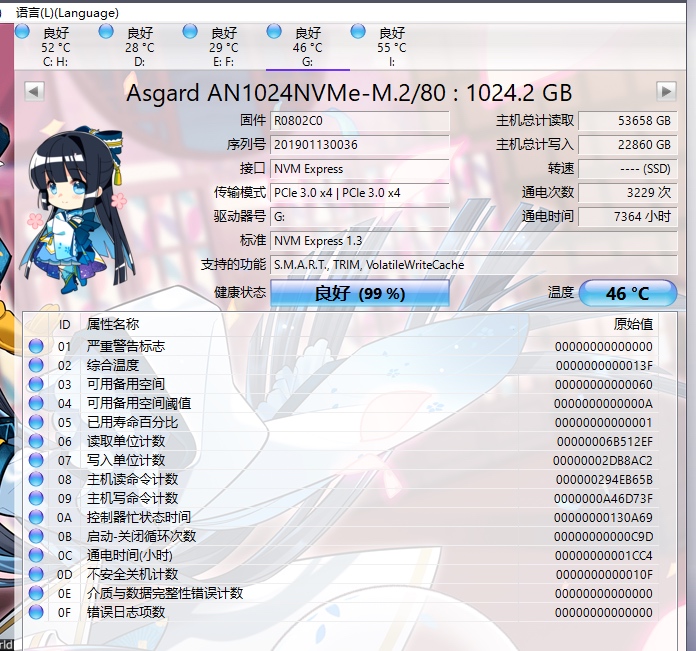The image size is (696, 651).
Task: Click the features field S.M.A.R.T., TRIM, VolatileWriteCache
Action: pyautogui.click(x=474, y=264)
